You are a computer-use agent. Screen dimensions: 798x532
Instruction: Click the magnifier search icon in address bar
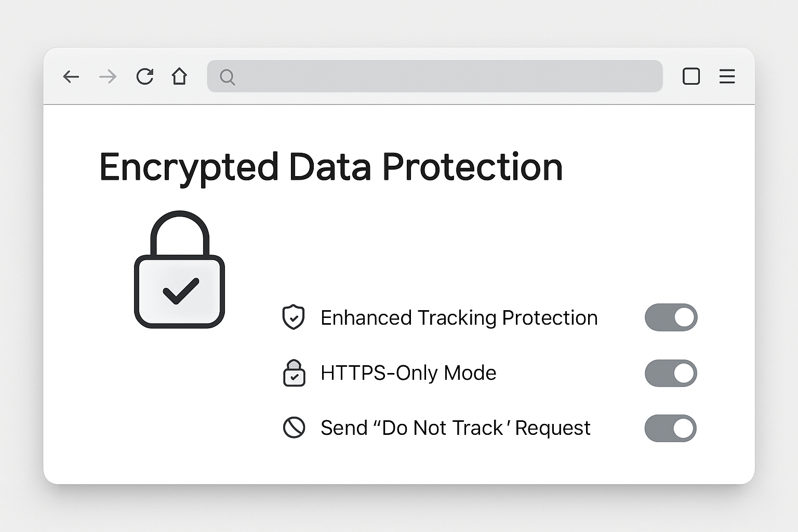[x=227, y=77]
